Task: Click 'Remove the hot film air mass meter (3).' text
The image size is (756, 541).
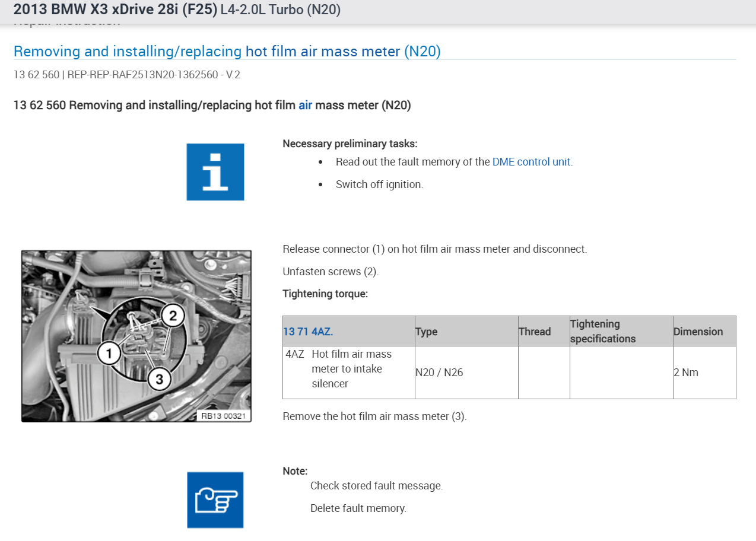Action: (x=374, y=416)
